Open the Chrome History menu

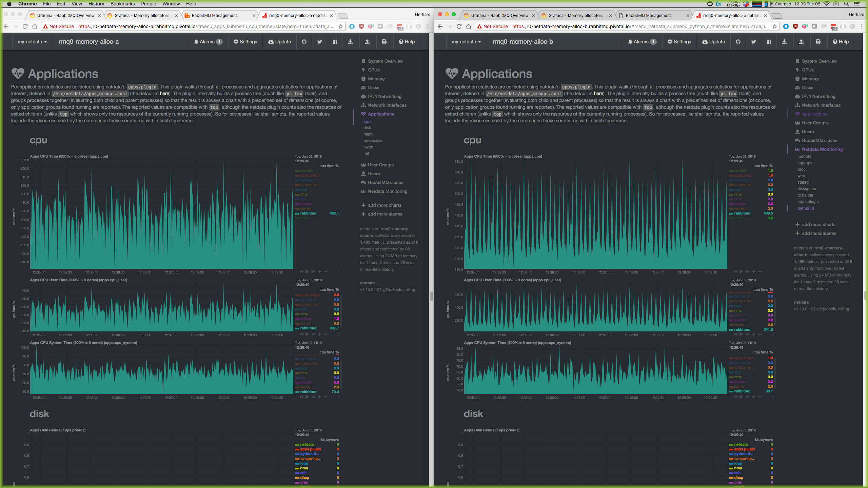(x=96, y=4)
